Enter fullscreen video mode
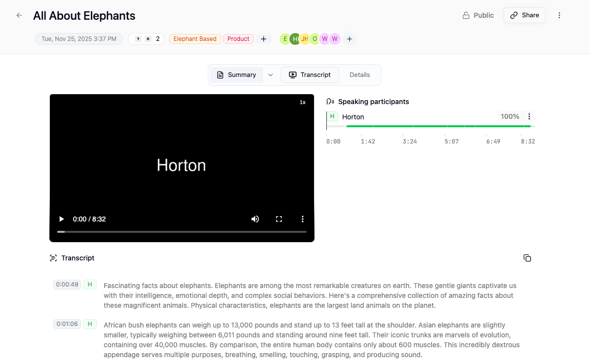Image resolution: width=589 pixels, height=364 pixels. tap(279, 219)
